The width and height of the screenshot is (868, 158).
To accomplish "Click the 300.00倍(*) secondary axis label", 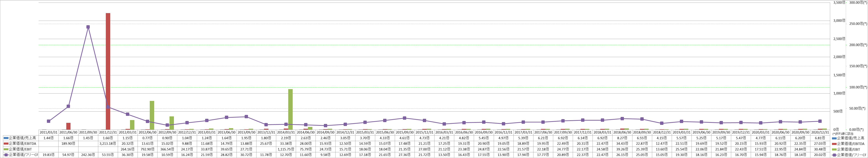I will pyautogui.click(x=858, y=2).
